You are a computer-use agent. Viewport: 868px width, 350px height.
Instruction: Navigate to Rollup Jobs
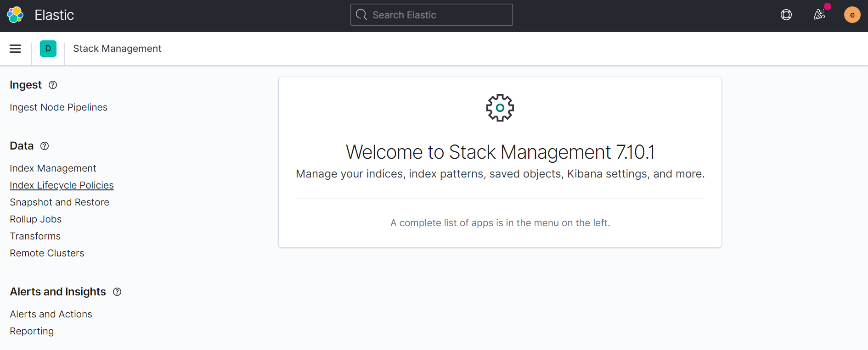35,219
